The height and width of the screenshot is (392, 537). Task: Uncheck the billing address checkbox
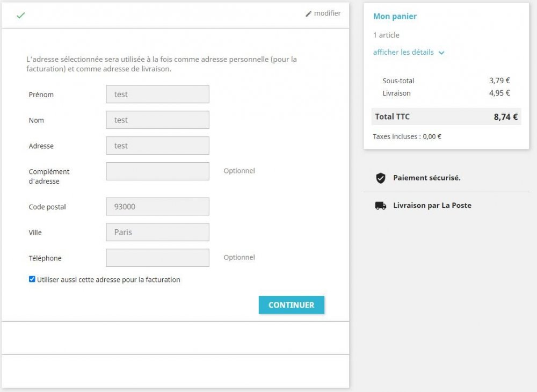tap(32, 279)
